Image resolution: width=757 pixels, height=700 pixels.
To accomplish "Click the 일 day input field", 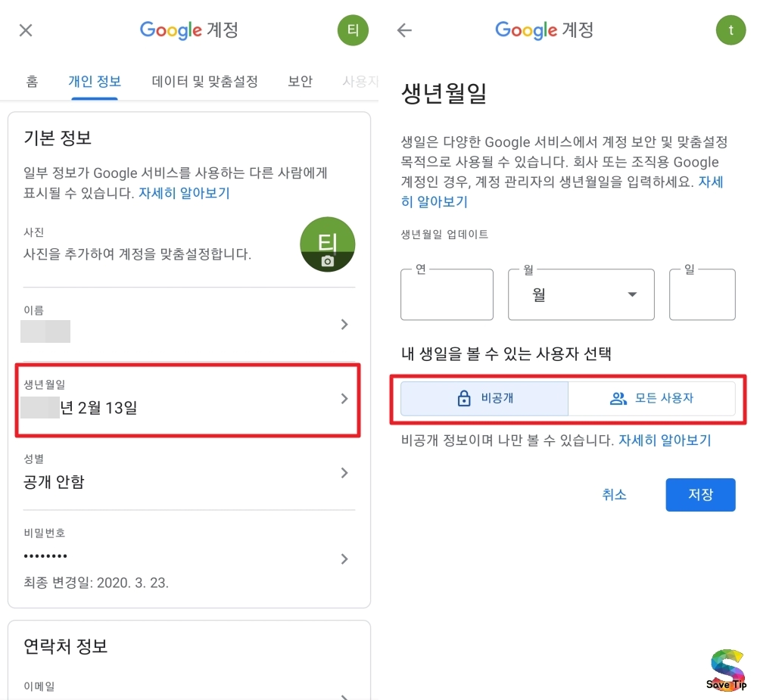I will pos(702,294).
